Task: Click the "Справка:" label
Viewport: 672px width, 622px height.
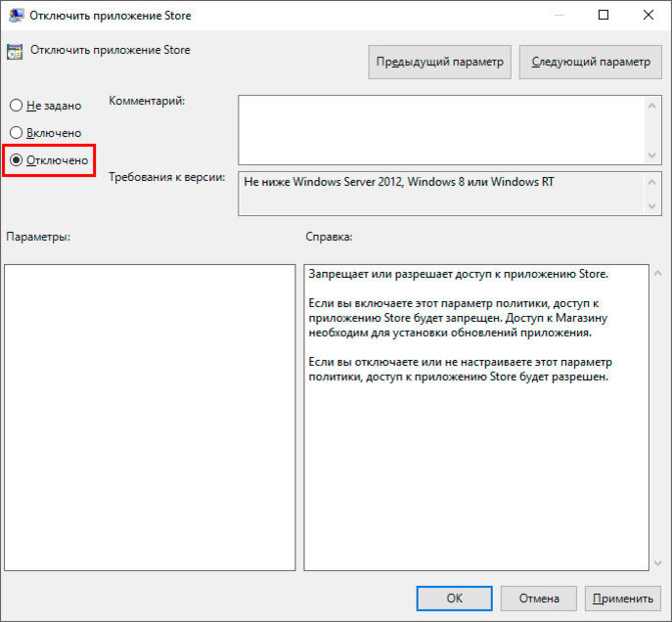Action: click(x=329, y=237)
